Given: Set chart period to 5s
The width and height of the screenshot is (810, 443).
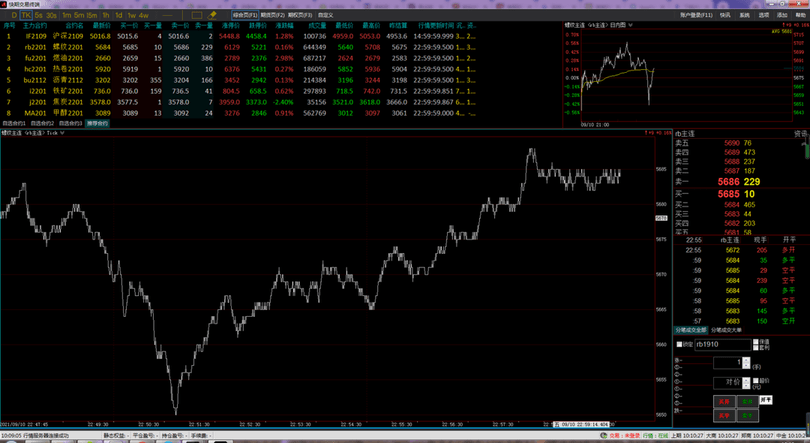Looking at the screenshot, I should coord(39,15).
